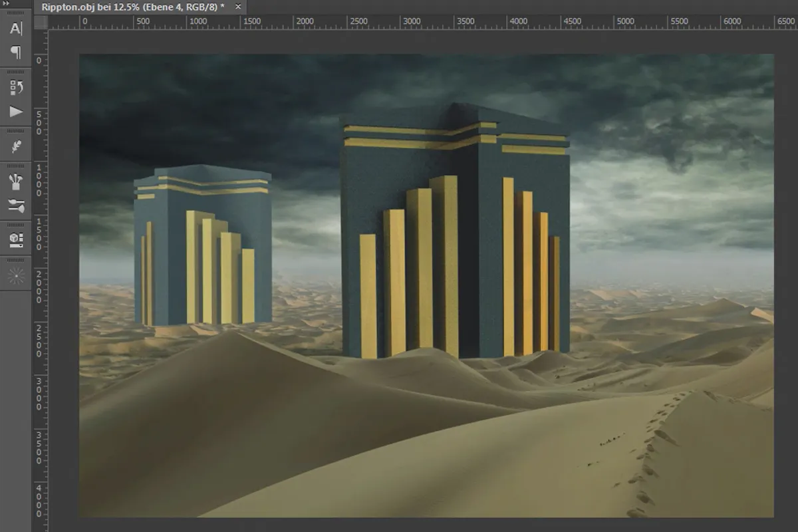Open the Brush Presets panel icon
798x532 pixels.
16,205
